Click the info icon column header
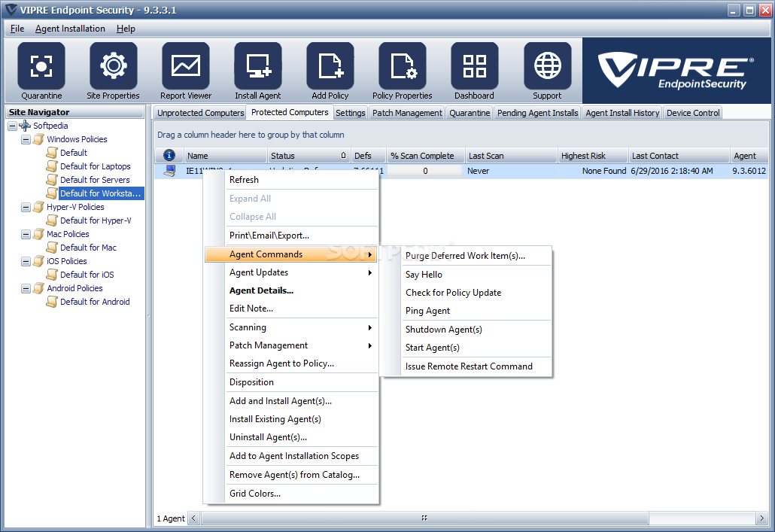Viewport: 775px width, 532px height. 169,155
